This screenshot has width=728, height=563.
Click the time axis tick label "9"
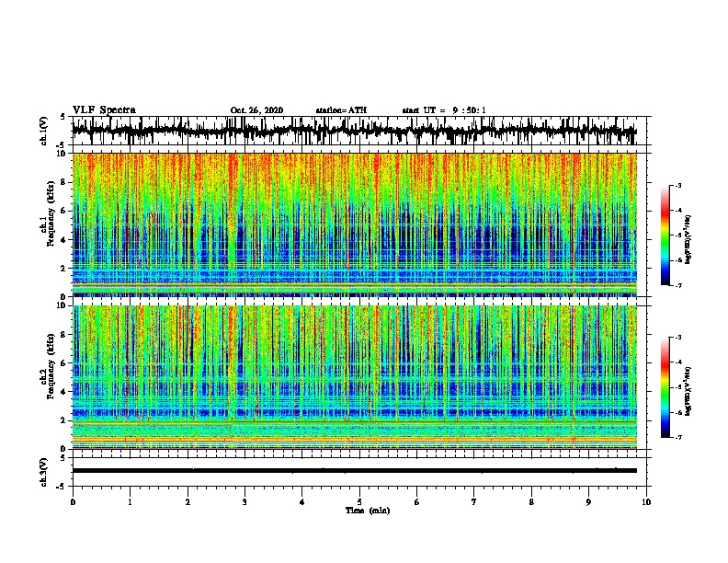tap(588, 501)
